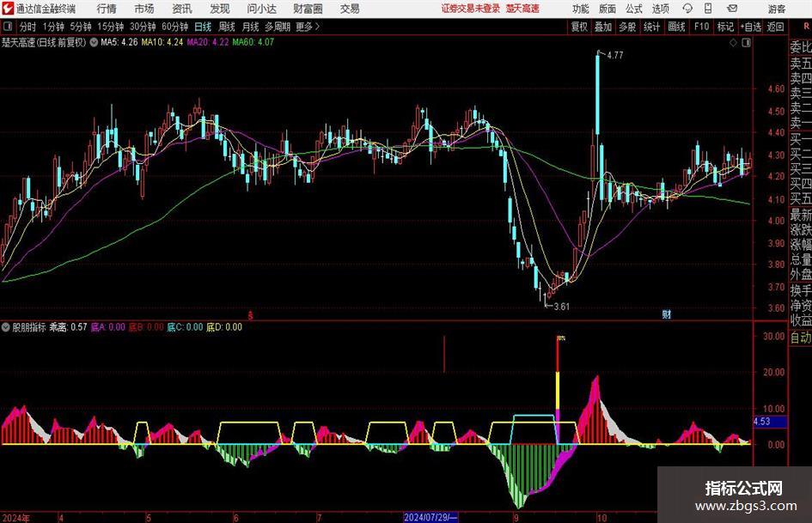Click the 统计 statistics button
This screenshot has height=523, width=812.
[651, 27]
